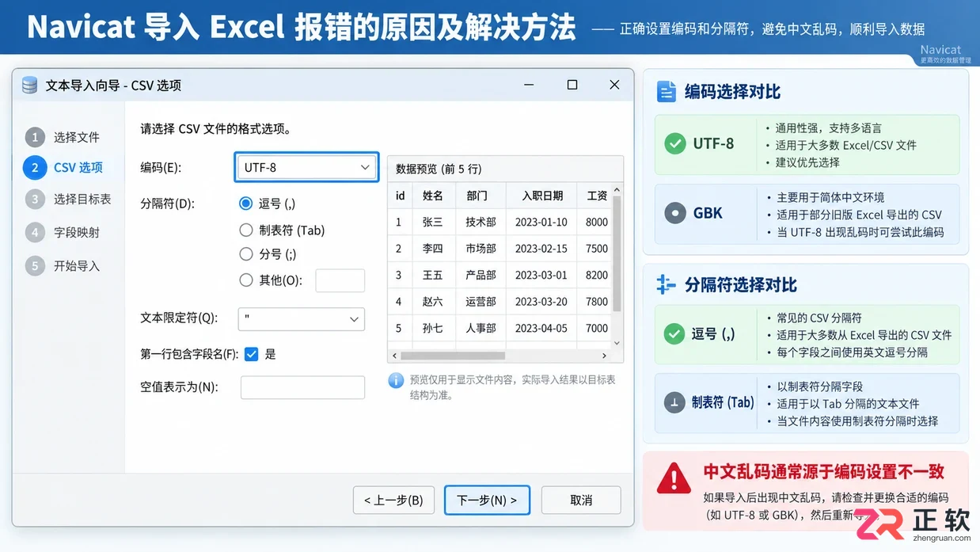Click the 上一步(B) button

point(393,500)
